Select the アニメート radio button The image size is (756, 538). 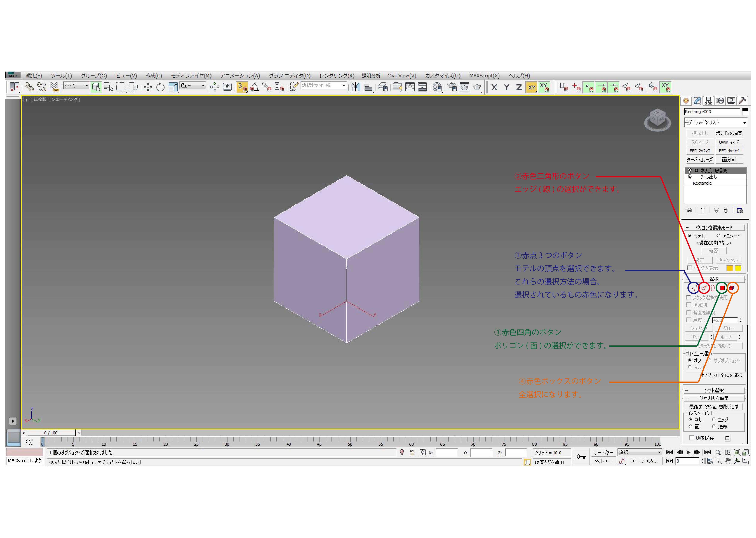tap(718, 236)
